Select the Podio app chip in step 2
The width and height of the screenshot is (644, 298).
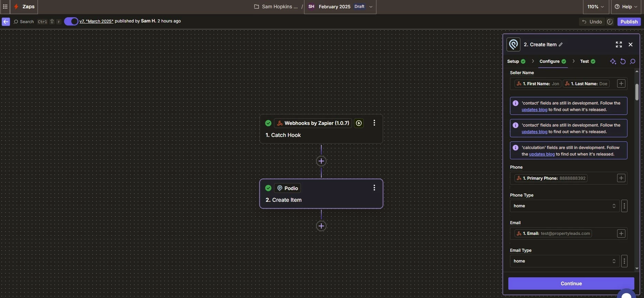pos(287,188)
